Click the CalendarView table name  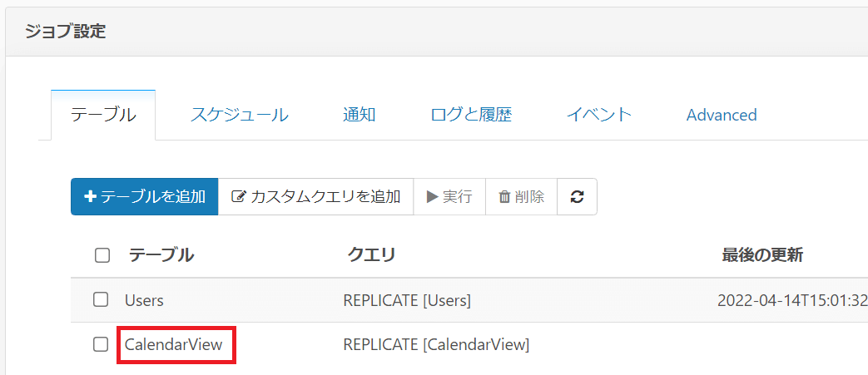[174, 343]
